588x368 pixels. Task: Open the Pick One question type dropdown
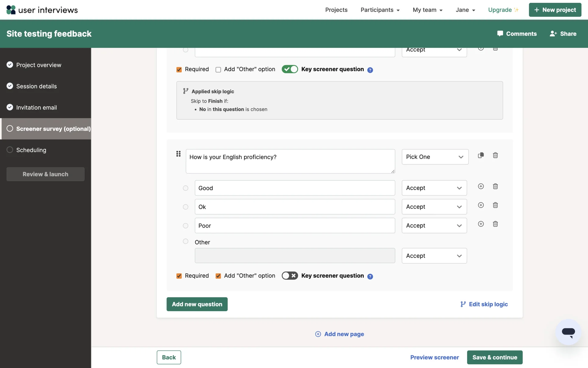pos(435,157)
